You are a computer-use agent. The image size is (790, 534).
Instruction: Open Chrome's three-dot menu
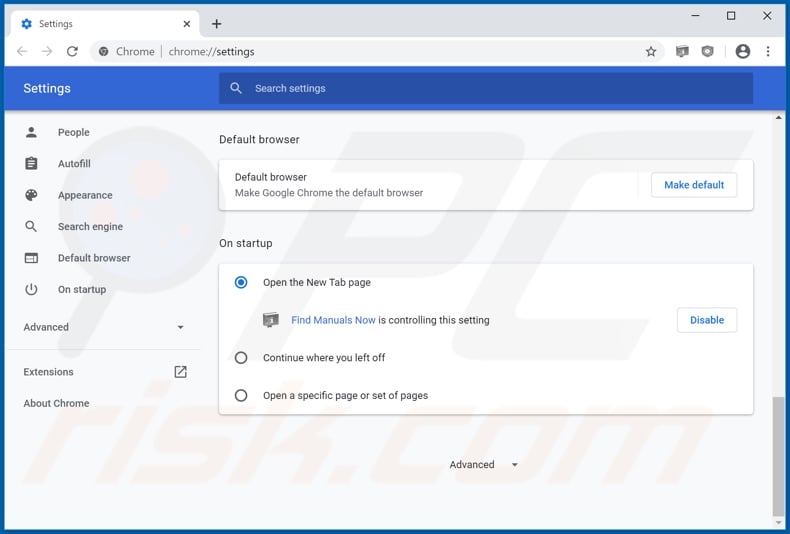(x=768, y=51)
